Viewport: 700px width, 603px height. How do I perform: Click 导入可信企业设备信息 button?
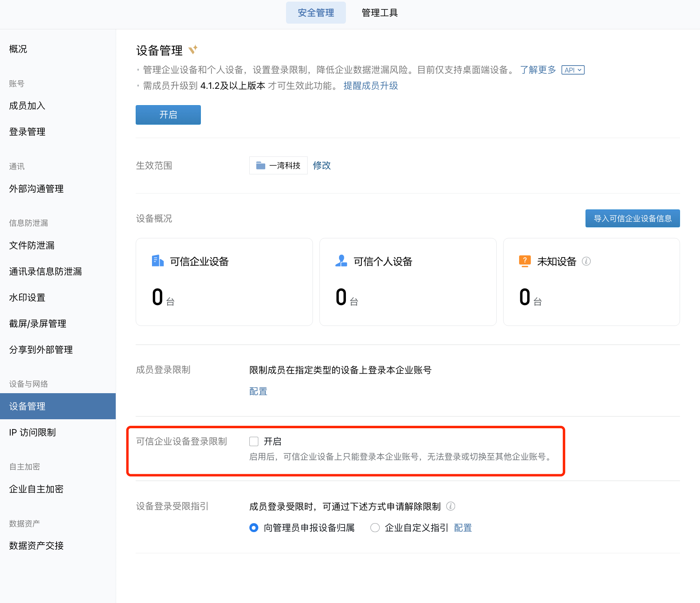point(632,218)
